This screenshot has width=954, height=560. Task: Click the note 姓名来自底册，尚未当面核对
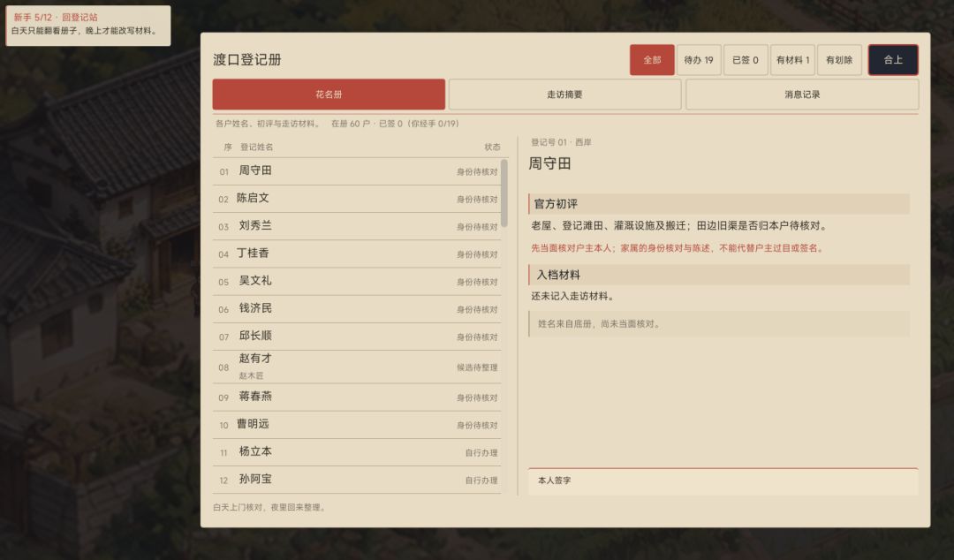click(x=719, y=324)
